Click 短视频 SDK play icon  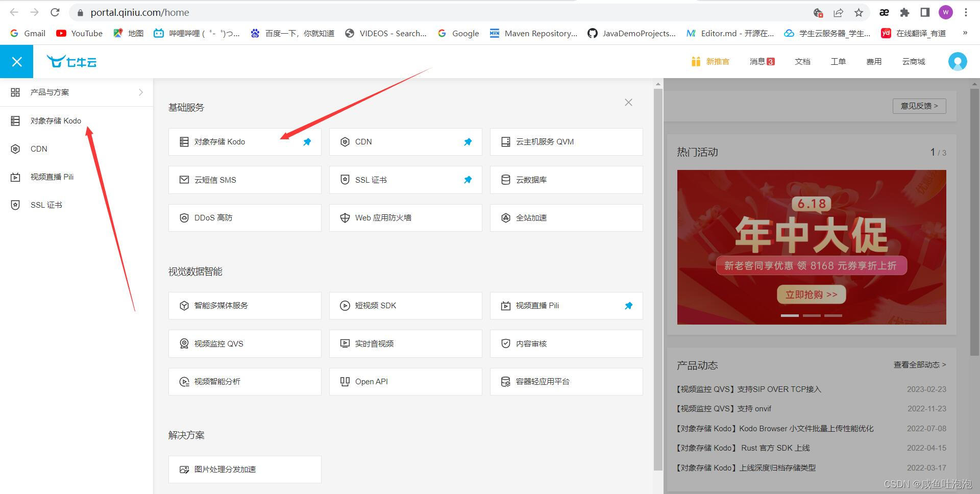click(x=345, y=306)
